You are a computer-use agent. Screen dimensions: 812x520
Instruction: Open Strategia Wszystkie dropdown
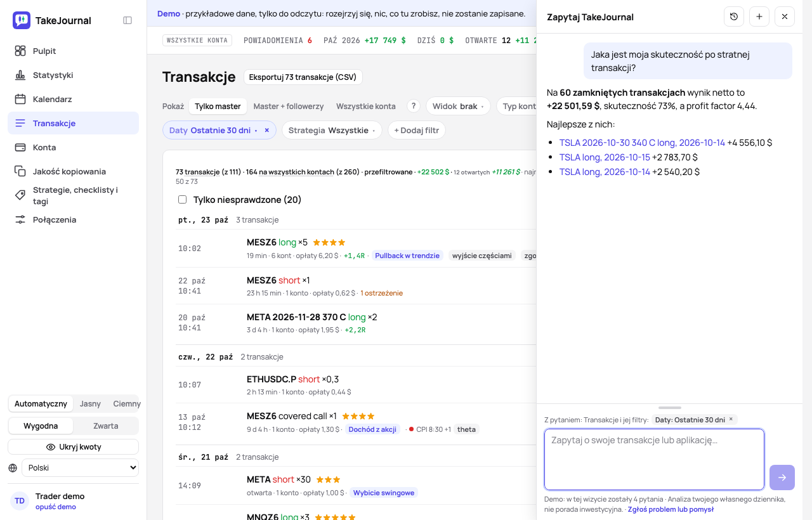click(x=332, y=130)
